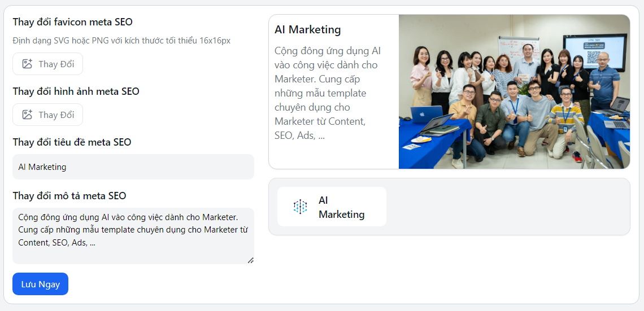Viewport: 644px width, 311px height.
Task: Click the AI Marketing text in the tab preview
Action: click(x=341, y=207)
